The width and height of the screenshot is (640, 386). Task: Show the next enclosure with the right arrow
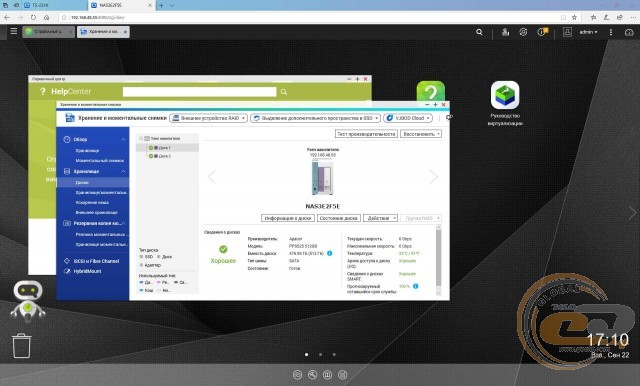click(434, 177)
